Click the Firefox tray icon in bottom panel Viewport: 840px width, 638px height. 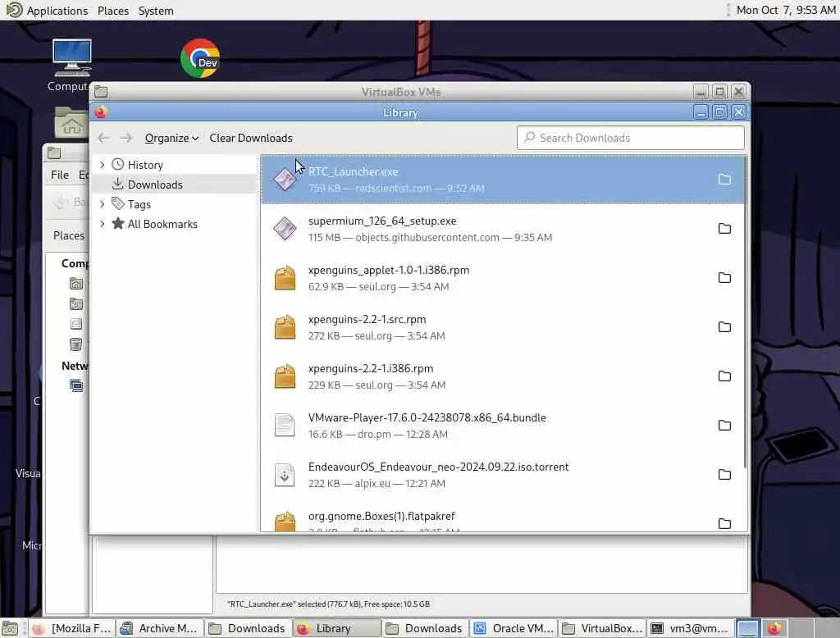point(774,628)
